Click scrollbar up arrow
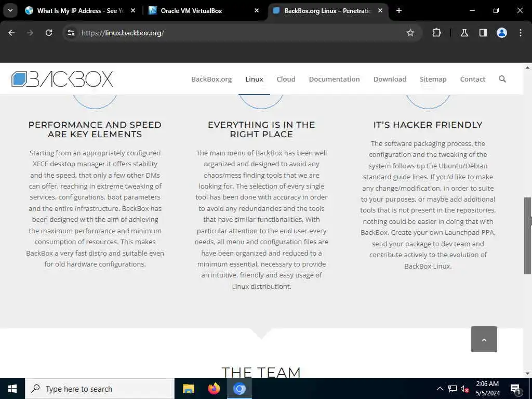 [528, 68]
